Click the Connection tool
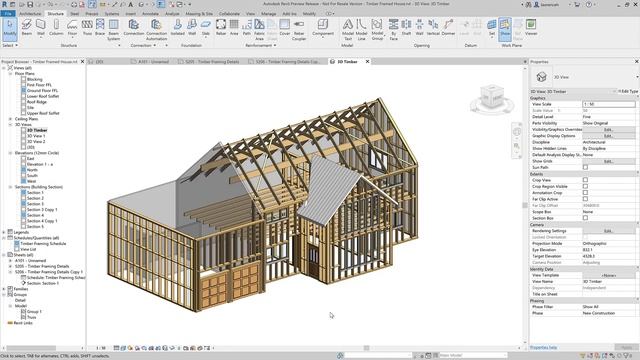 (134, 27)
